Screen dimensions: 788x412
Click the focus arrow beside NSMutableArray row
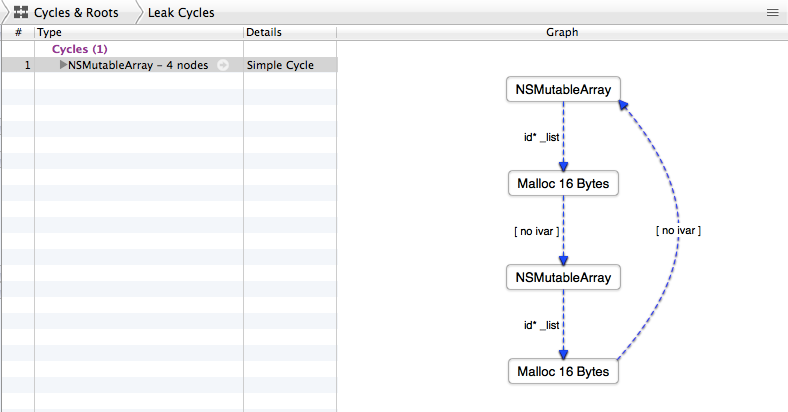click(223, 65)
